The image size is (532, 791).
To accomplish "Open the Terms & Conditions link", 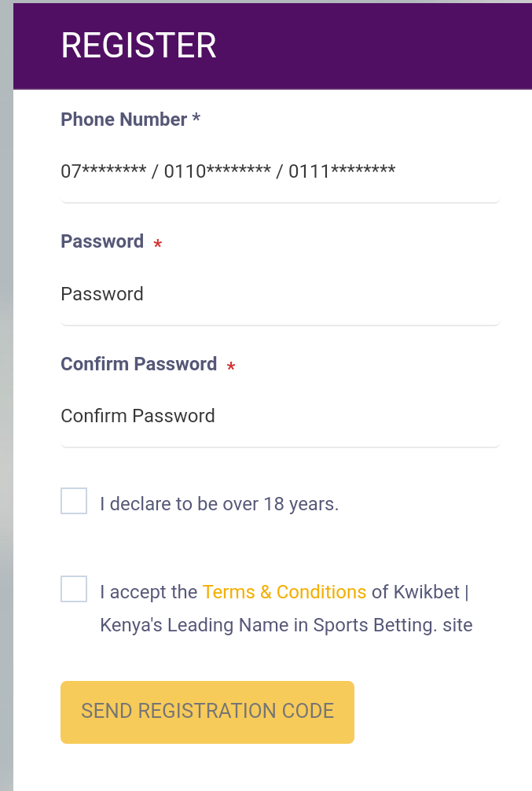I will (284, 592).
